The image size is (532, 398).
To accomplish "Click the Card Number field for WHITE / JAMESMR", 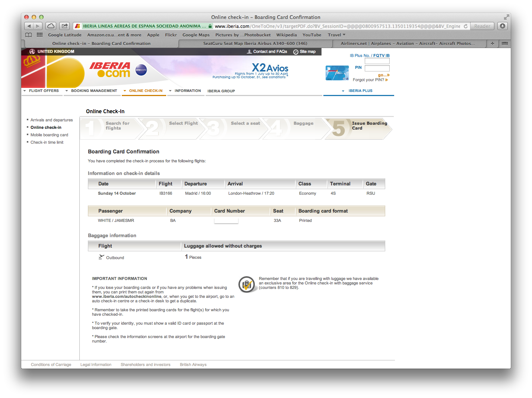I will [x=226, y=221].
